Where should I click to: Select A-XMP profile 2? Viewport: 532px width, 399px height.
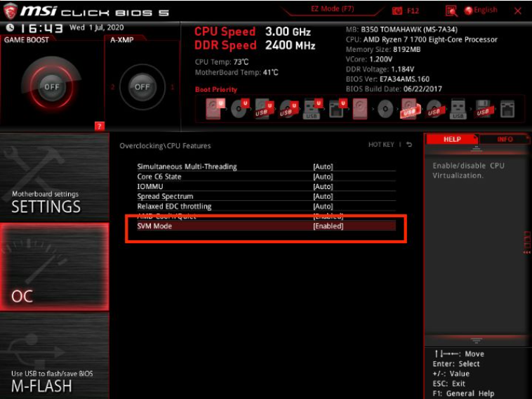[112, 87]
